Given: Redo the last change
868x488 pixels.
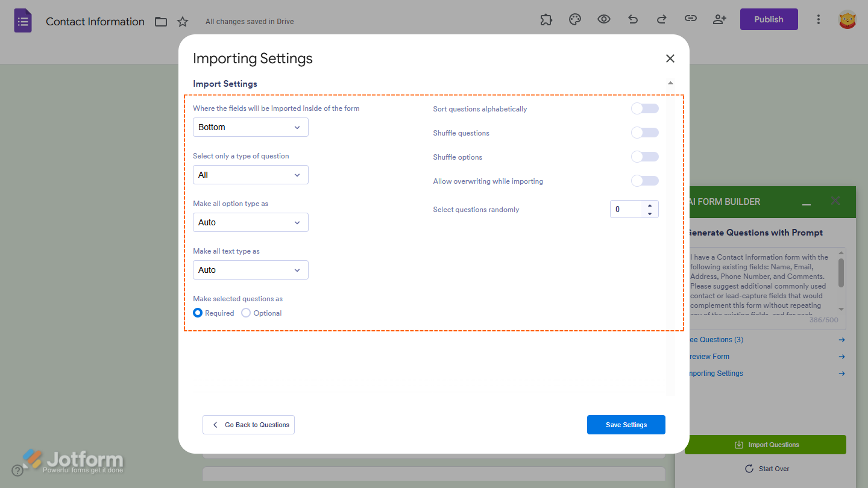Looking at the screenshot, I should [661, 19].
